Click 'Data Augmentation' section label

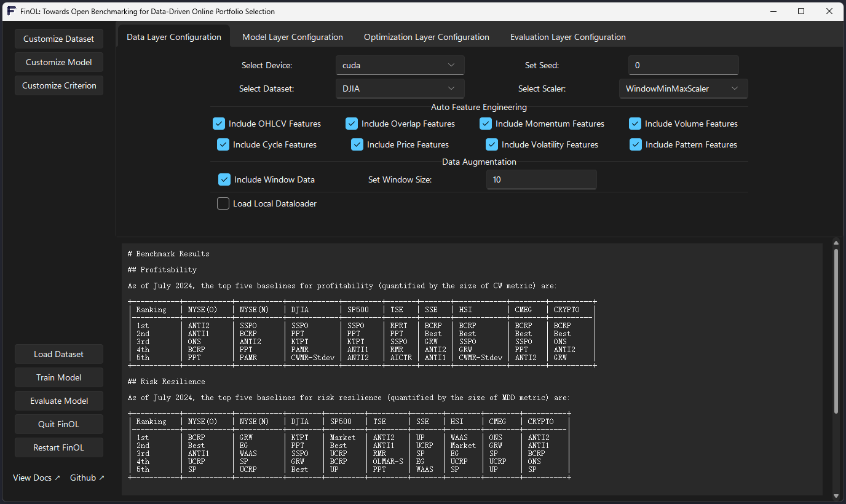[x=479, y=162]
